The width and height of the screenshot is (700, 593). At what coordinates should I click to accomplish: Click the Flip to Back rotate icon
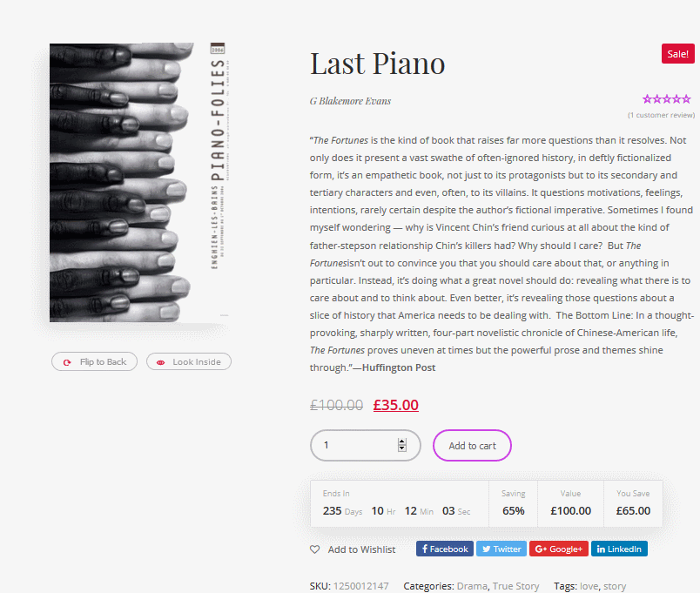(x=67, y=362)
